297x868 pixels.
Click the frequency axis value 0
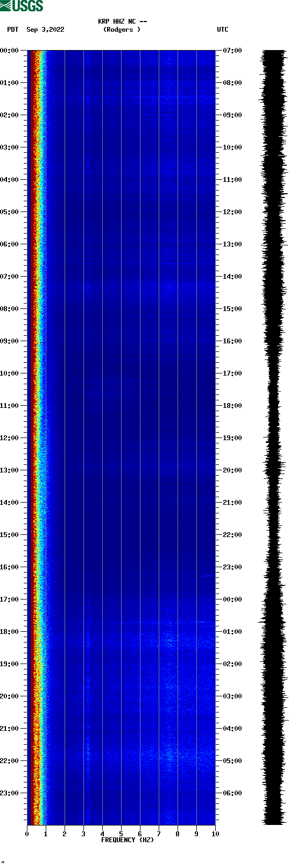click(27, 834)
